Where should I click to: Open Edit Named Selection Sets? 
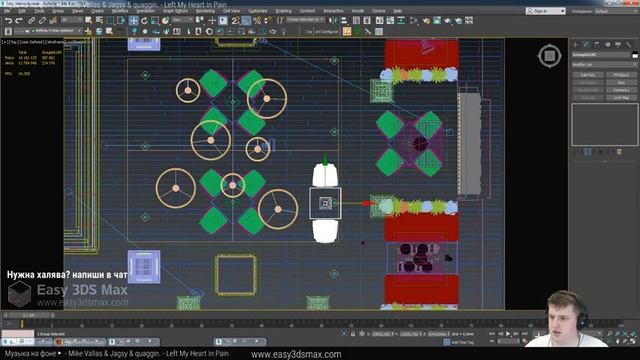pos(280,20)
